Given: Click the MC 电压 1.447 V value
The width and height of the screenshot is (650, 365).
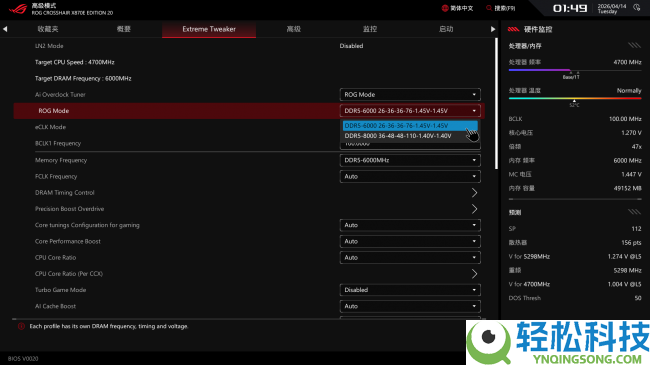Looking at the screenshot, I should [631, 174].
